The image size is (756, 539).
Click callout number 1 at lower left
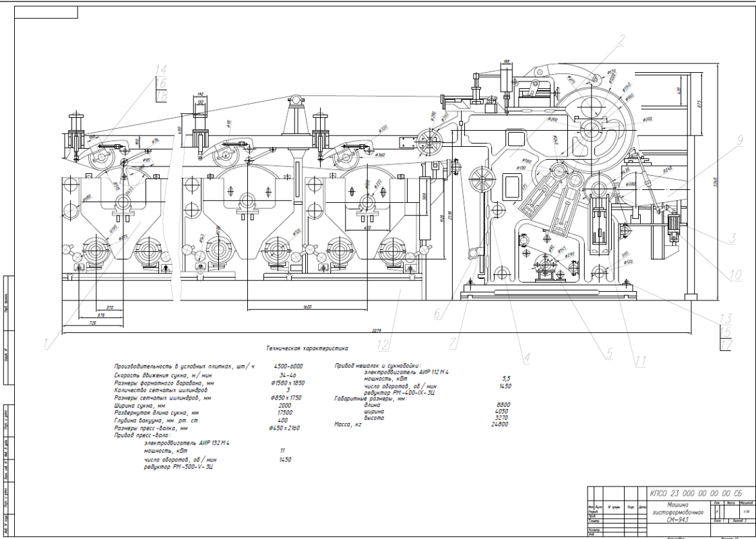click(x=47, y=343)
